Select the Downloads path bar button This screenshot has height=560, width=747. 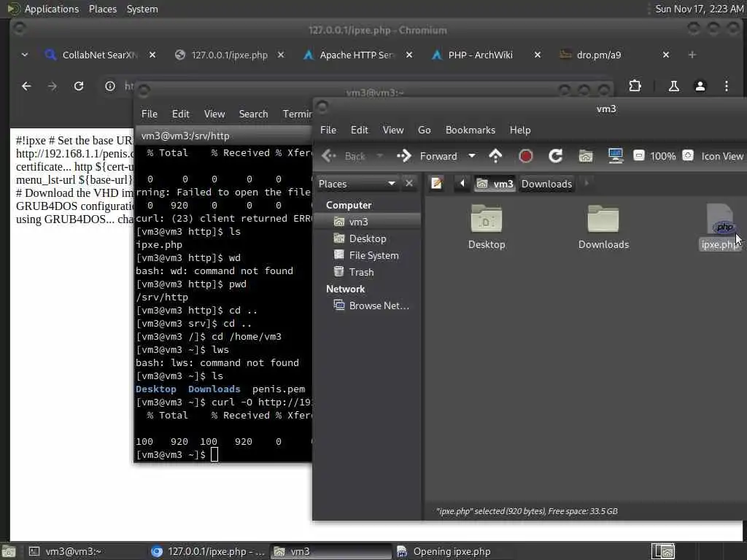(546, 184)
